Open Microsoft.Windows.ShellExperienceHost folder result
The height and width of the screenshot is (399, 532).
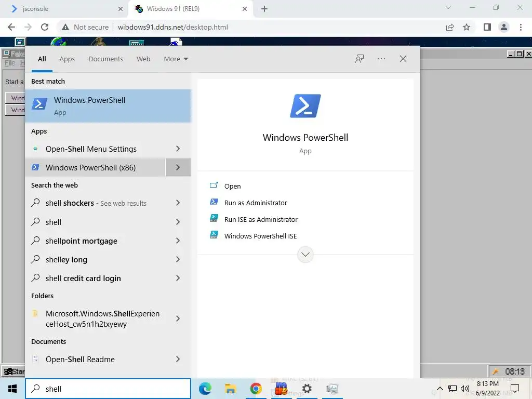tap(96, 318)
